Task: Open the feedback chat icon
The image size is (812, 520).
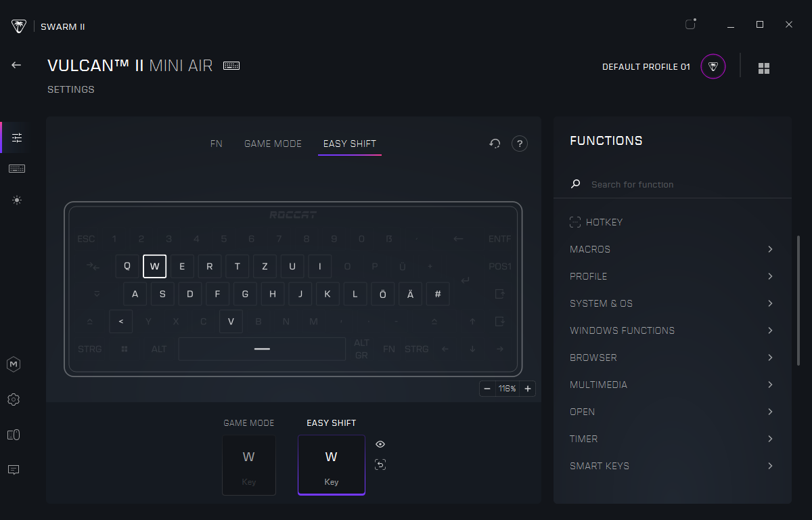Action: 14,470
